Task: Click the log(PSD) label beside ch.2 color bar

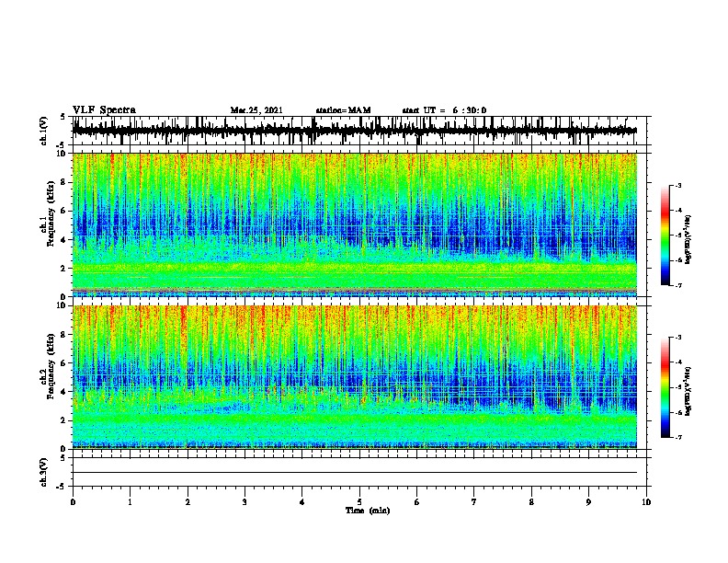Action: [x=688, y=391]
